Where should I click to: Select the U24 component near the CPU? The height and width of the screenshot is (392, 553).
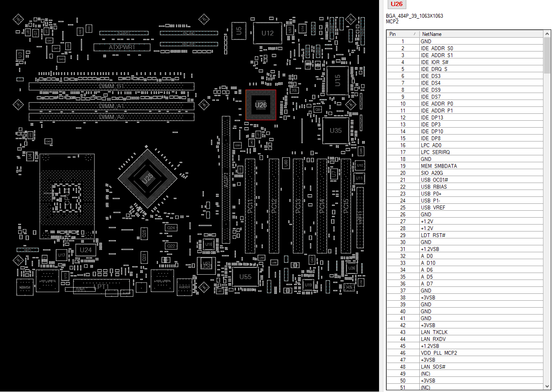tap(86, 250)
